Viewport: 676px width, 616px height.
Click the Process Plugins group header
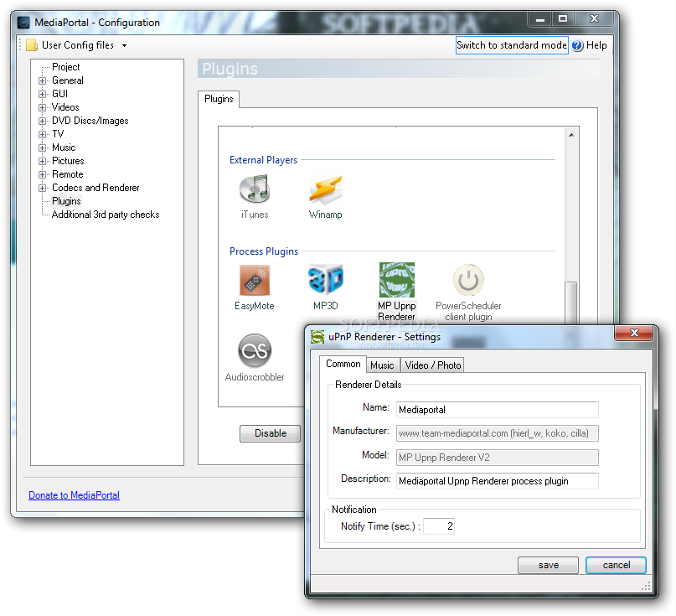(264, 251)
